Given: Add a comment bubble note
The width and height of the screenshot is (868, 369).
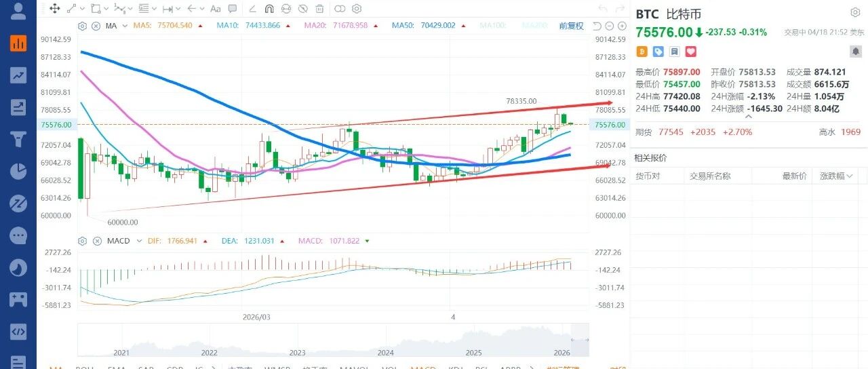Looking at the screenshot, I should pos(232,9).
